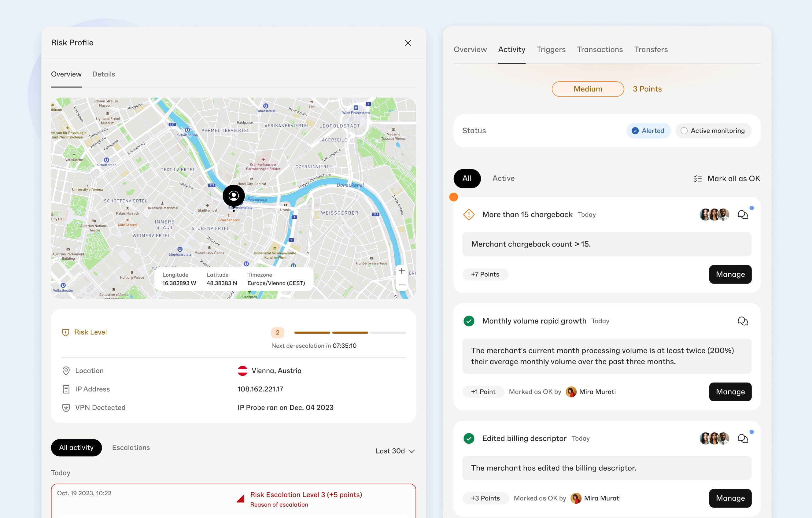Image resolution: width=812 pixels, height=518 pixels.
Task: Click the Timezone Europe/Vienna (CEST) value
Action: click(276, 283)
